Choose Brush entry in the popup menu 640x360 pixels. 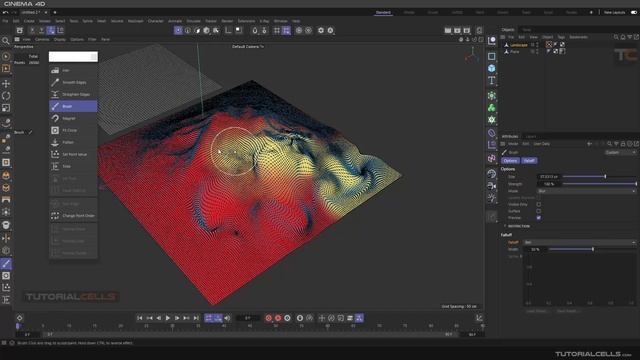(x=73, y=106)
